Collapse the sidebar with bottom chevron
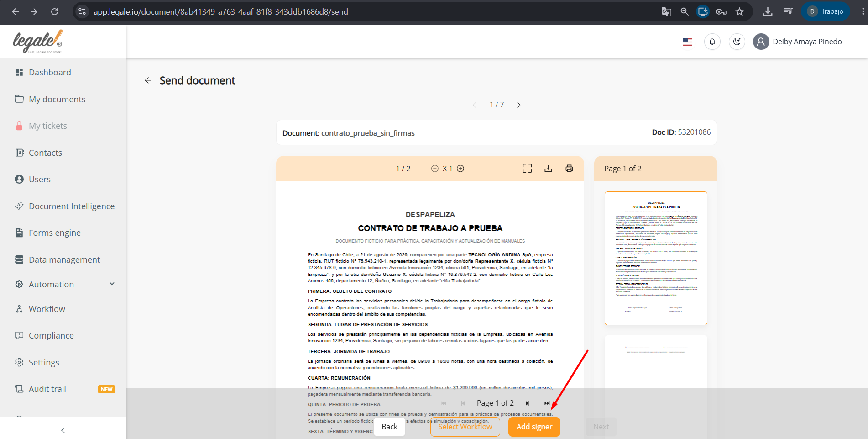Viewport: 868px width, 439px height. tap(63, 430)
